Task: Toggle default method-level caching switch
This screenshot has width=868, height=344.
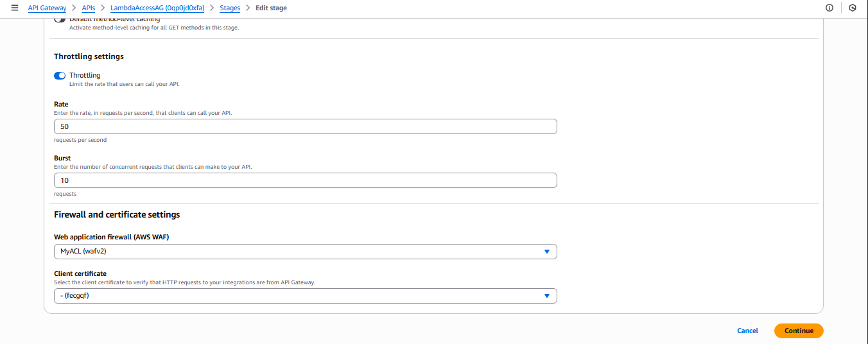Action: click(x=60, y=19)
